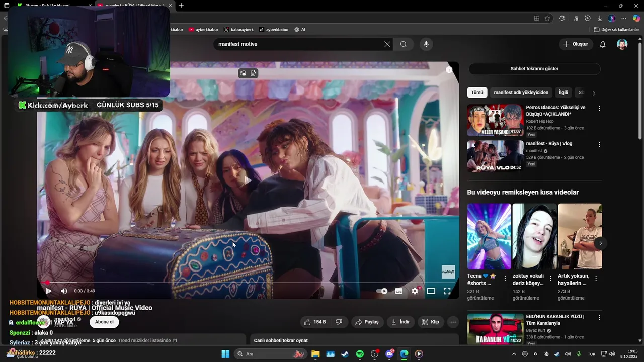Viewport: 644px width, 362px height.
Task: Clear the search box text
Action: 387,44
